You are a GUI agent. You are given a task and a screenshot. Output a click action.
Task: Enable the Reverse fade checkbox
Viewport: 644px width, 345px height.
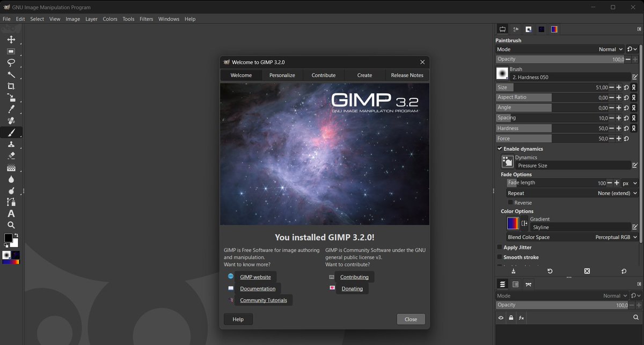tap(510, 203)
